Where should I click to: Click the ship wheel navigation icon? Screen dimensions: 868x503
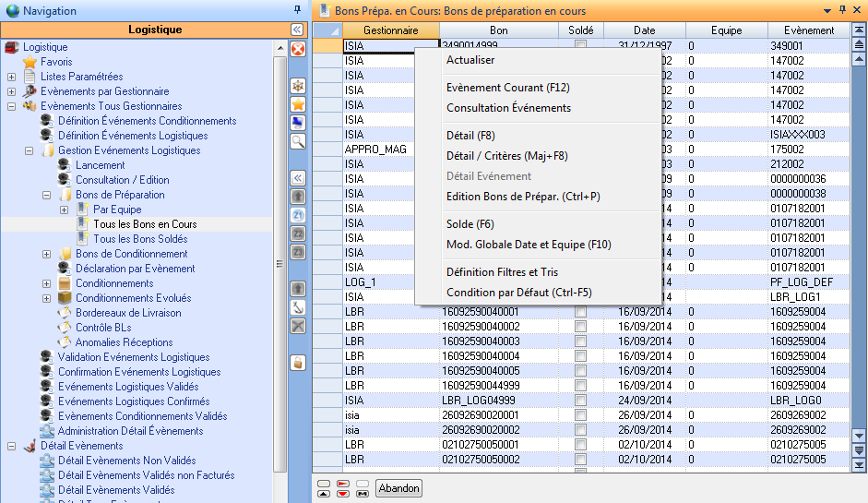298,86
